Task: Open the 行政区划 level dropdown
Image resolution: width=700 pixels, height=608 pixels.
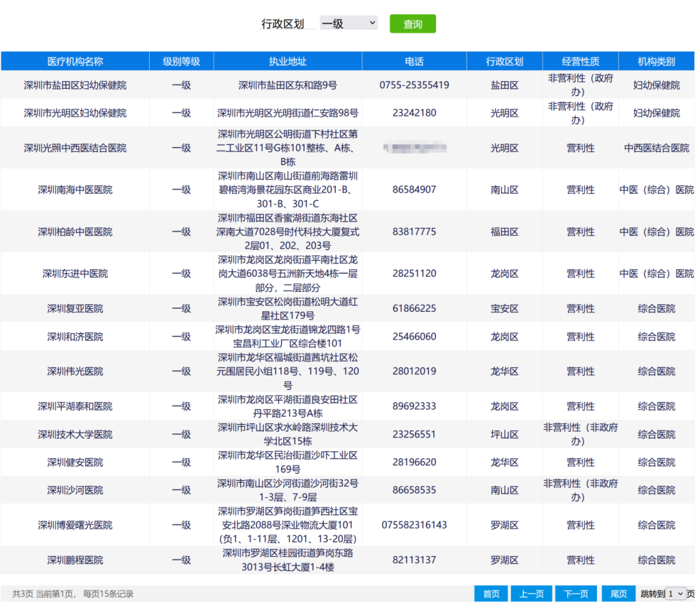Action: tap(349, 23)
